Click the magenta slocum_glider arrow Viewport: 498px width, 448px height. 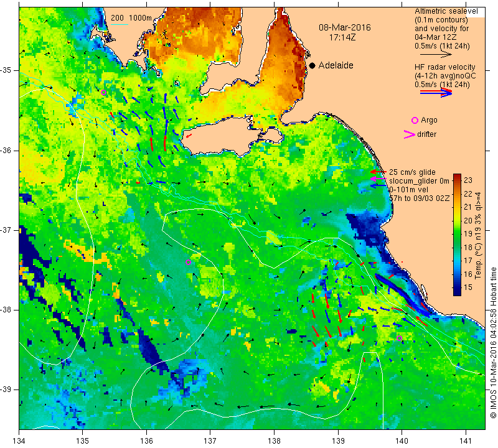coord(378,179)
